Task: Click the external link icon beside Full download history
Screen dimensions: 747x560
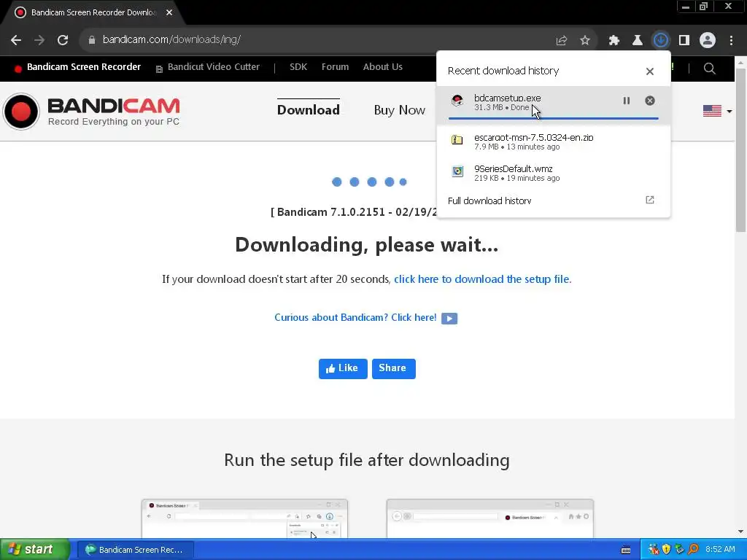Action: (x=650, y=200)
